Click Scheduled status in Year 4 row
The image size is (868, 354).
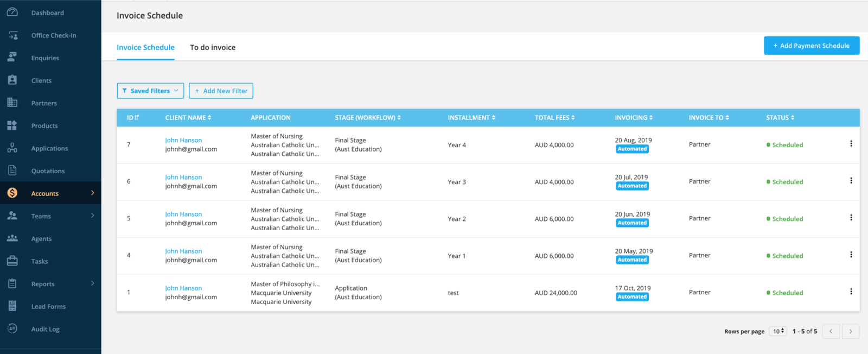click(784, 145)
